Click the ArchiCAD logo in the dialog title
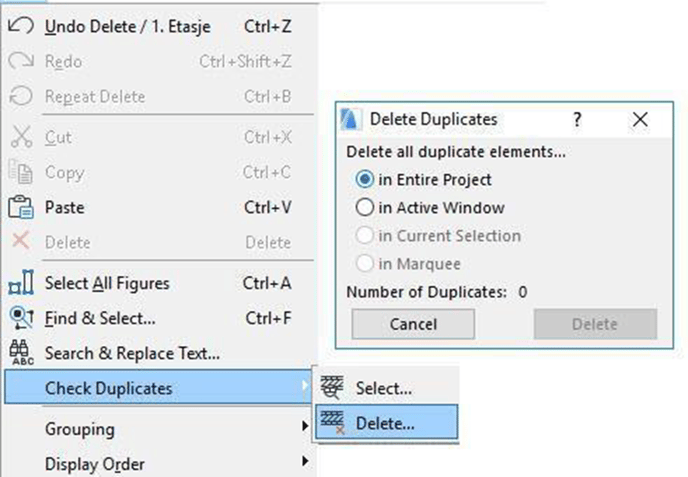 tap(351, 119)
